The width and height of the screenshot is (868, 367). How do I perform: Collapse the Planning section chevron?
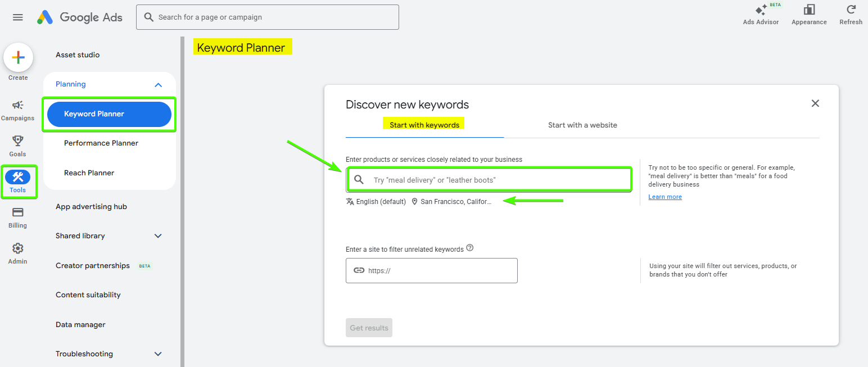coord(157,84)
